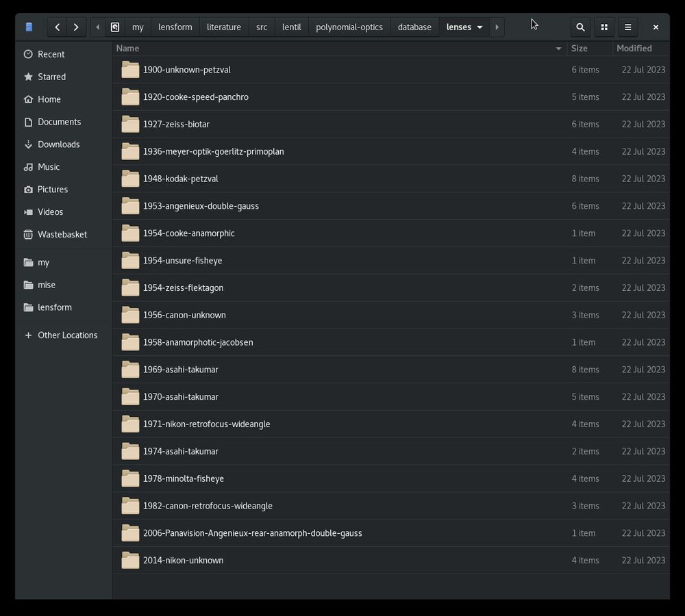Open the lenses path dropdown arrow
The height and width of the screenshot is (616, 685).
[480, 27]
